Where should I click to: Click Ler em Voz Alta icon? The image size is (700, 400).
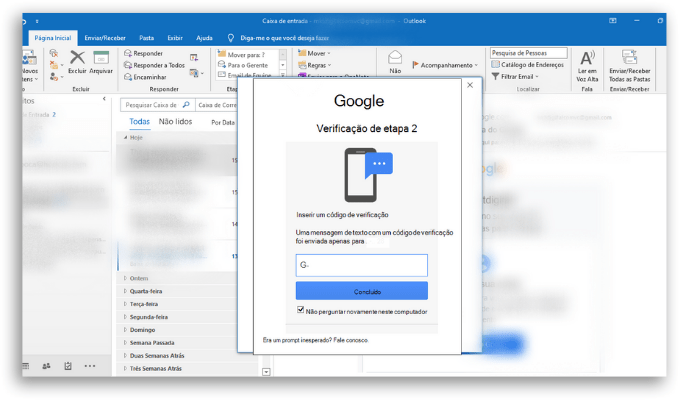click(x=587, y=58)
